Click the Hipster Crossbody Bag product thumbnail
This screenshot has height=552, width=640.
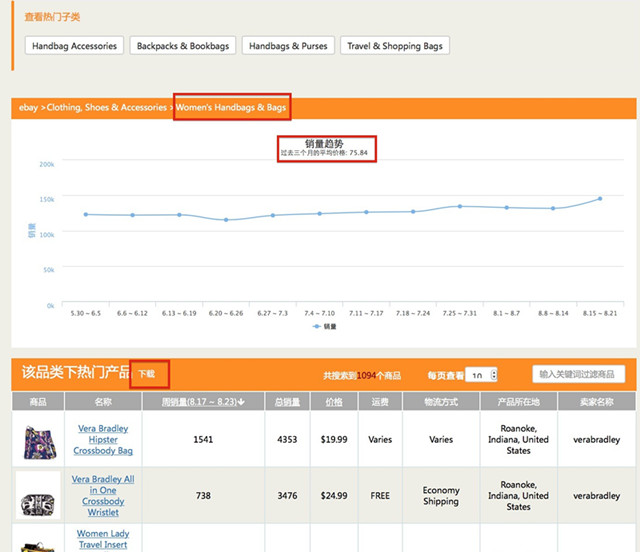(38, 440)
